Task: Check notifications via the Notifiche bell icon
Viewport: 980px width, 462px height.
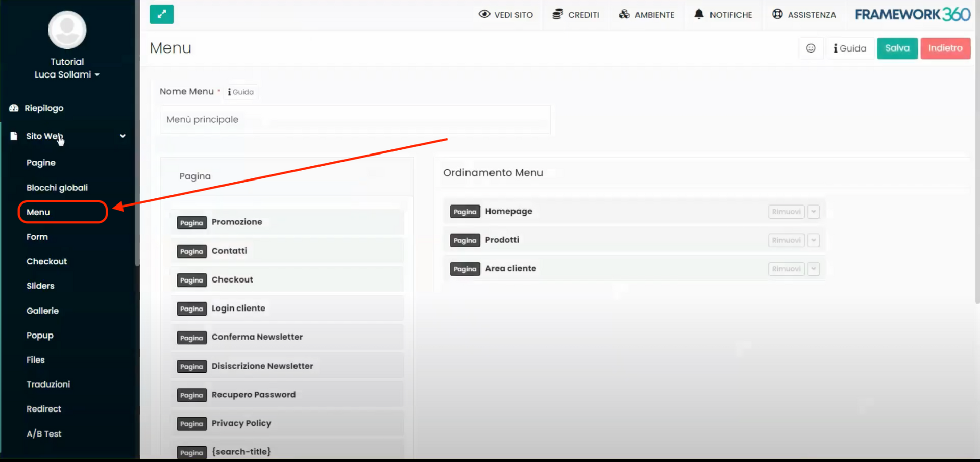Action: point(699,15)
